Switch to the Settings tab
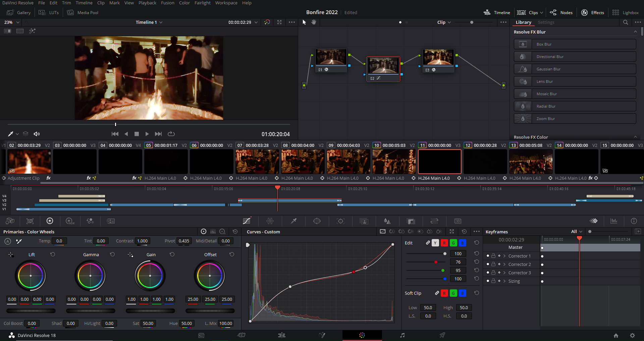Screen dimensions: 644x341 [546, 22]
